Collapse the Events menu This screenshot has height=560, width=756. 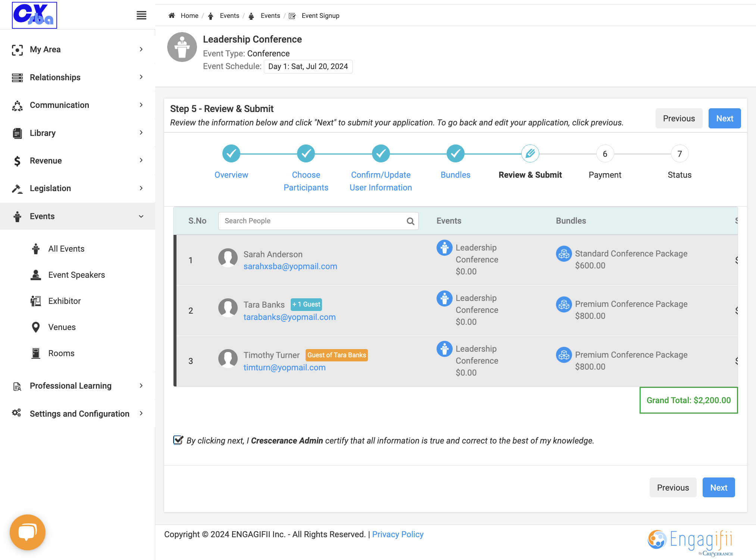(x=78, y=216)
